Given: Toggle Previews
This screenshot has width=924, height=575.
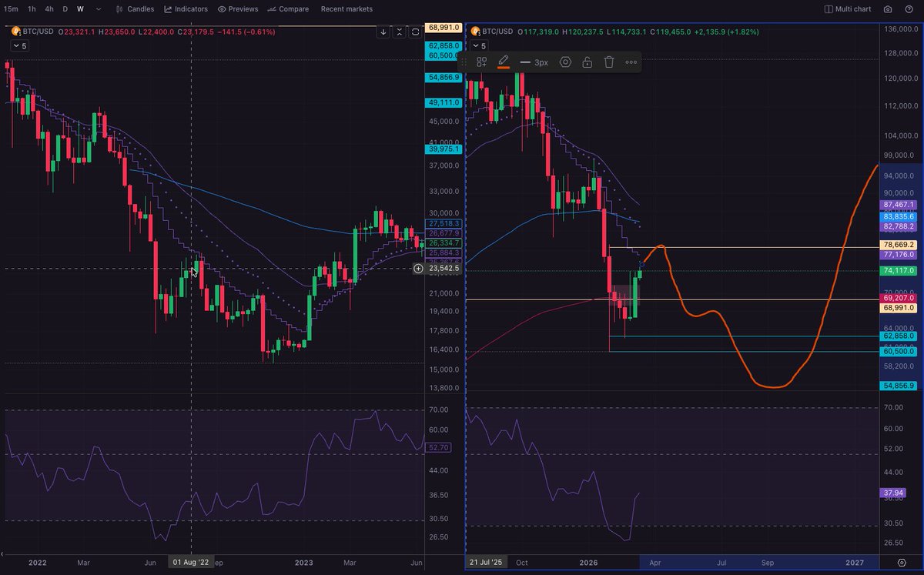Looking at the screenshot, I should [x=238, y=9].
